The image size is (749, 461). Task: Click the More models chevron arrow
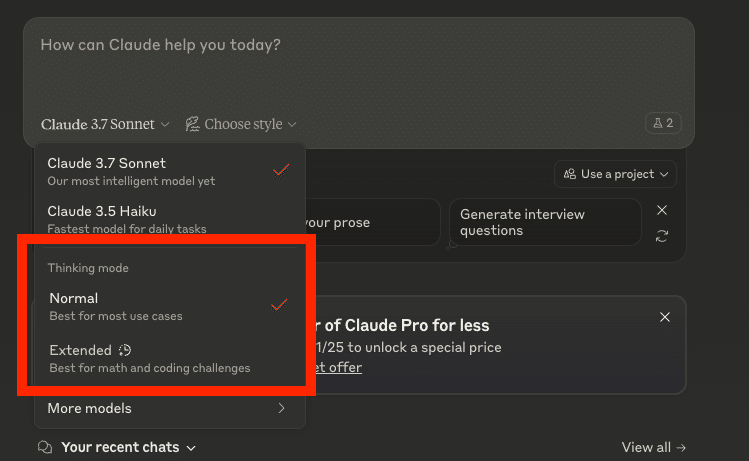click(x=281, y=408)
